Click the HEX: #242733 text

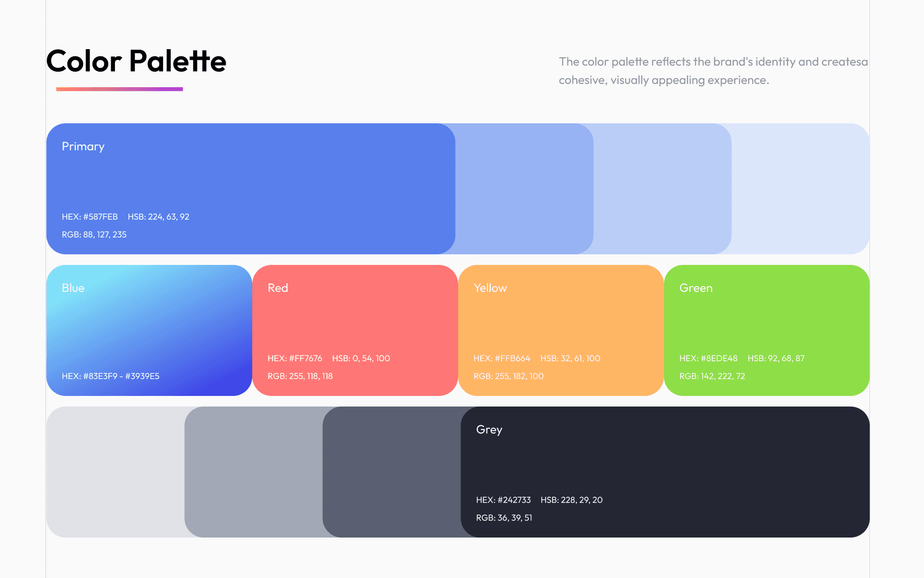coord(503,500)
